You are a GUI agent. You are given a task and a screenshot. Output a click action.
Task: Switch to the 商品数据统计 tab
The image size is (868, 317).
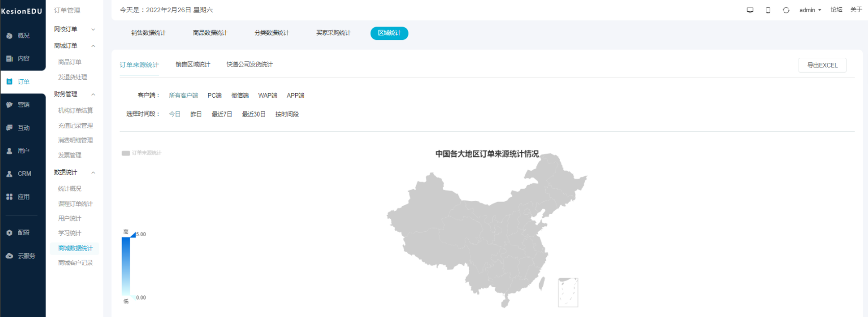[210, 33]
